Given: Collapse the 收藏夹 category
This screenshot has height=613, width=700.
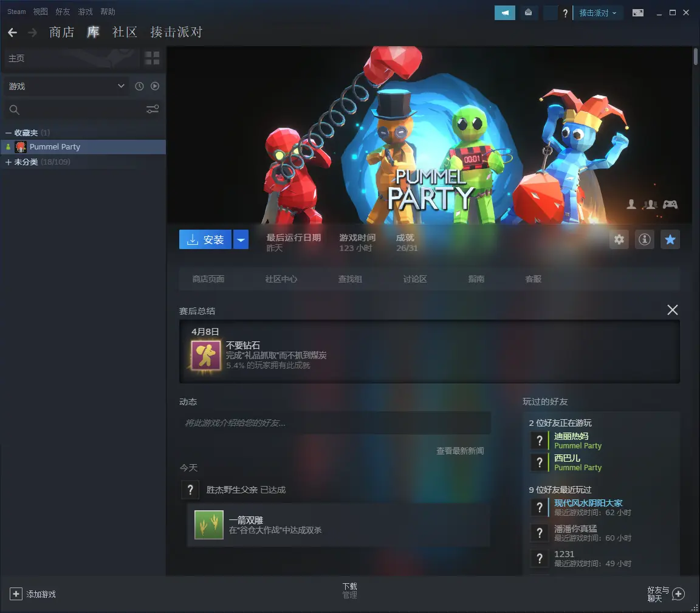Looking at the screenshot, I should pyautogui.click(x=8, y=132).
